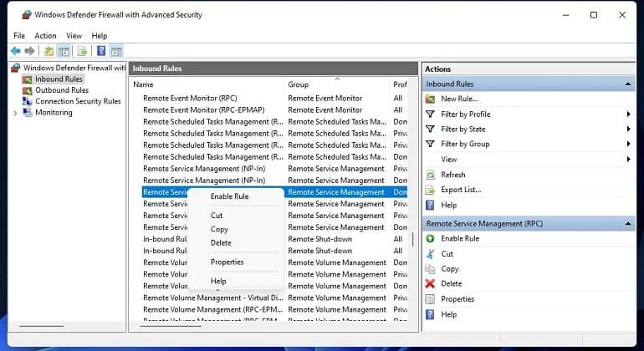
Task: Click the Filter by Profile funnel icon
Action: pyautogui.click(x=430, y=114)
